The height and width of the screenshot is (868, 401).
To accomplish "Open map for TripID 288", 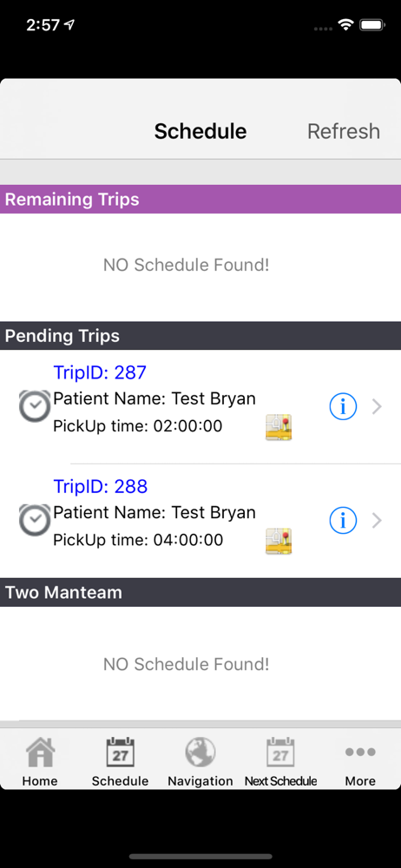I will click(x=279, y=541).
